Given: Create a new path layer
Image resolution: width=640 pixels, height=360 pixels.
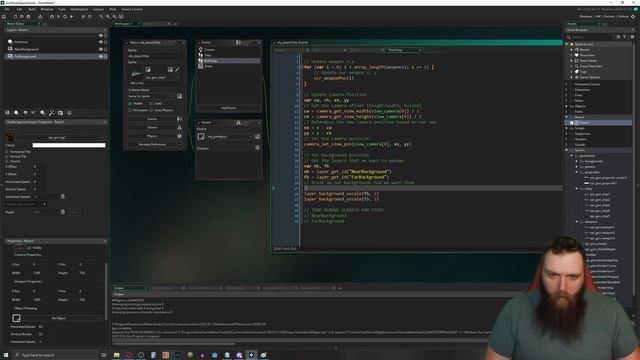Looking at the screenshot, I should [x=33, y=113].
